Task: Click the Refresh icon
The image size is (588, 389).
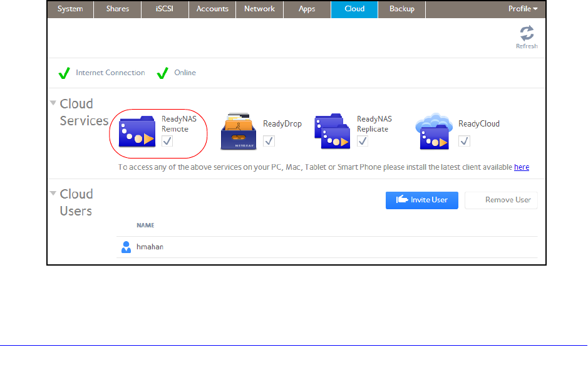Action: pos(526,33)
